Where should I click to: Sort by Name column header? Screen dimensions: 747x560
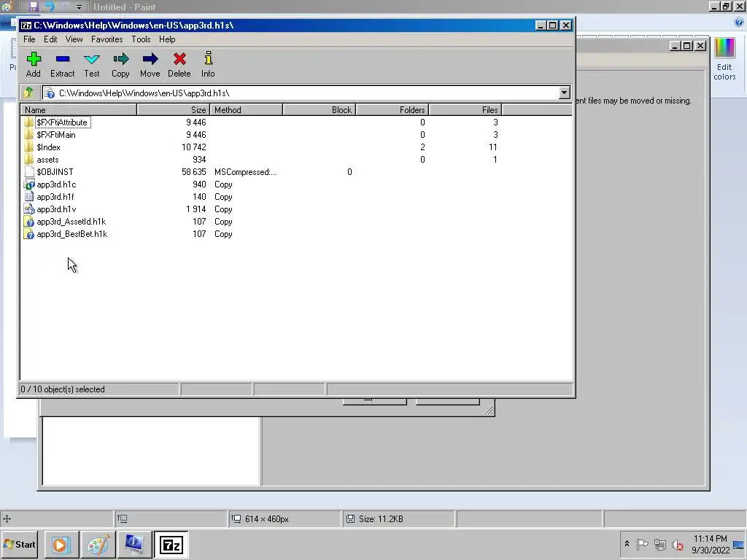79,110
